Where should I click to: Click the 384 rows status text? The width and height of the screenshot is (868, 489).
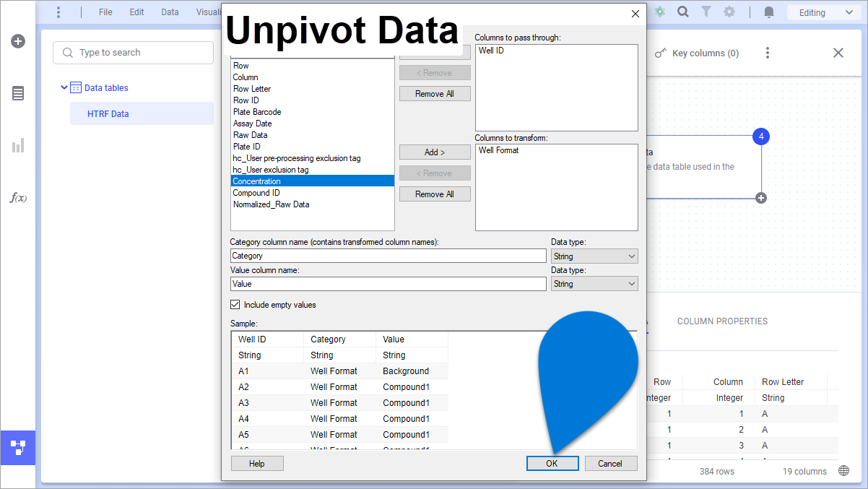coord(716,472)
